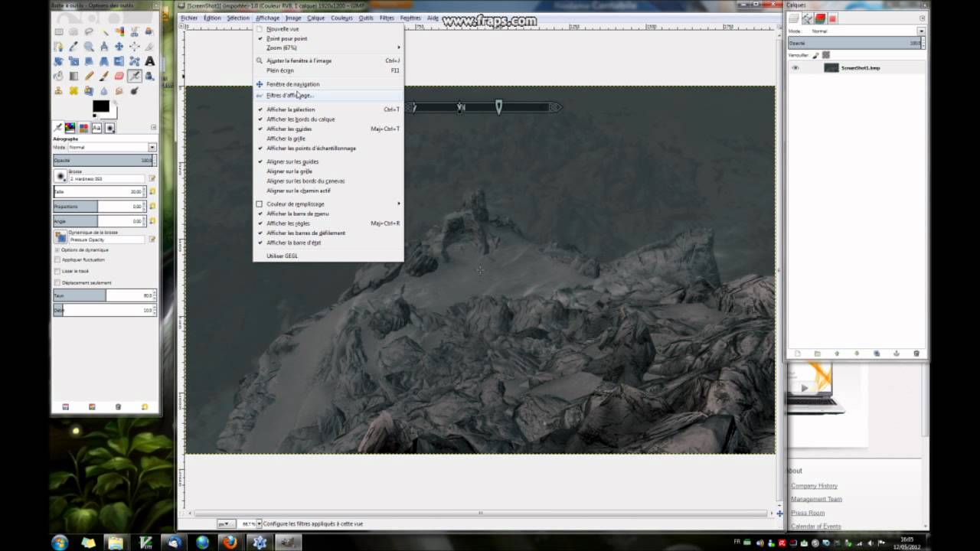Choose the Move tool
980x551 pixels.
point(119,46)
